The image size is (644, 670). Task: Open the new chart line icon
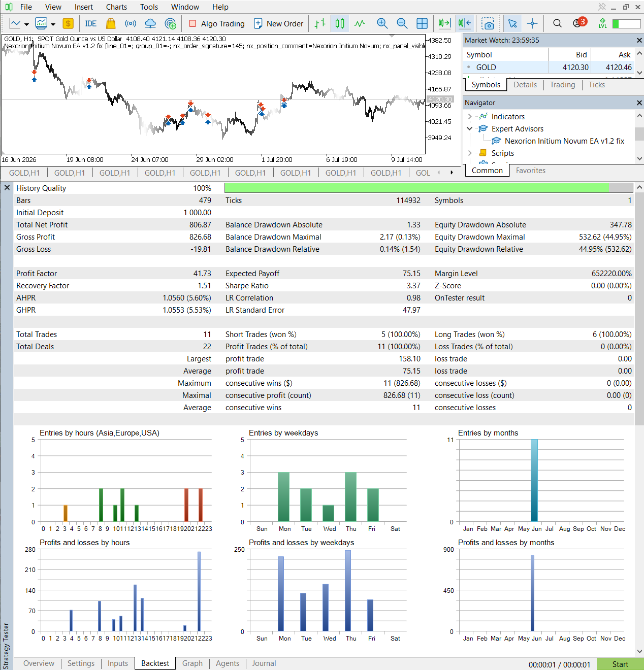(x=15, y=23)
